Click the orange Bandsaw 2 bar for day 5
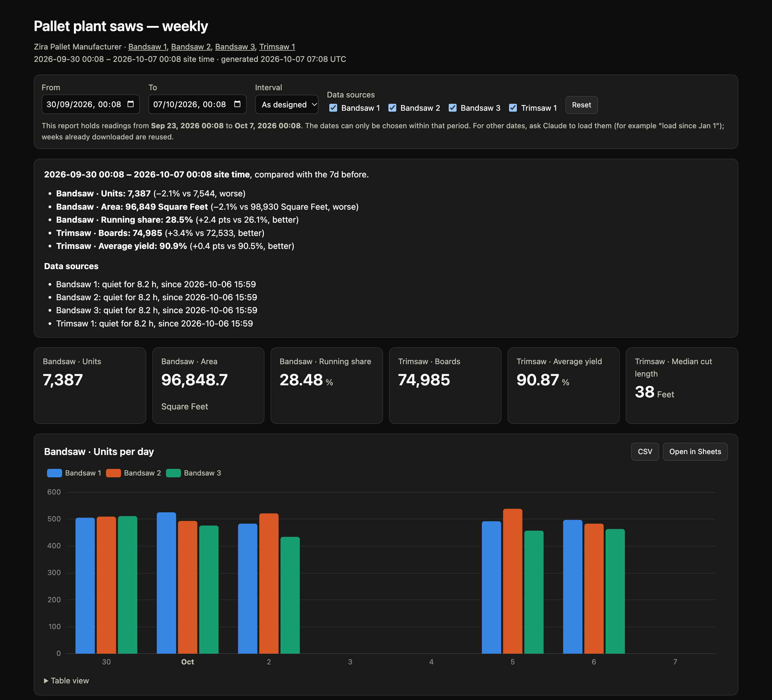Viewport: 772px width, 700px height. [512, 581]
